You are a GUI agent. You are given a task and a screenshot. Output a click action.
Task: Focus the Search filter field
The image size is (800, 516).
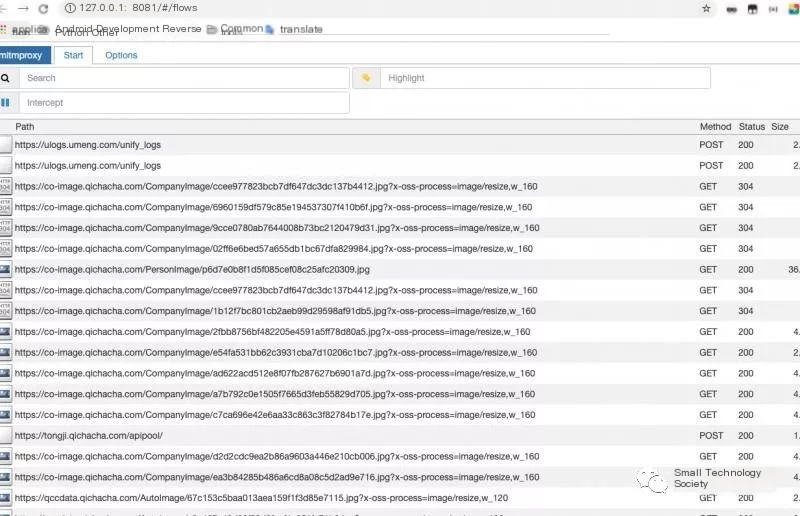tap(184, 78)
